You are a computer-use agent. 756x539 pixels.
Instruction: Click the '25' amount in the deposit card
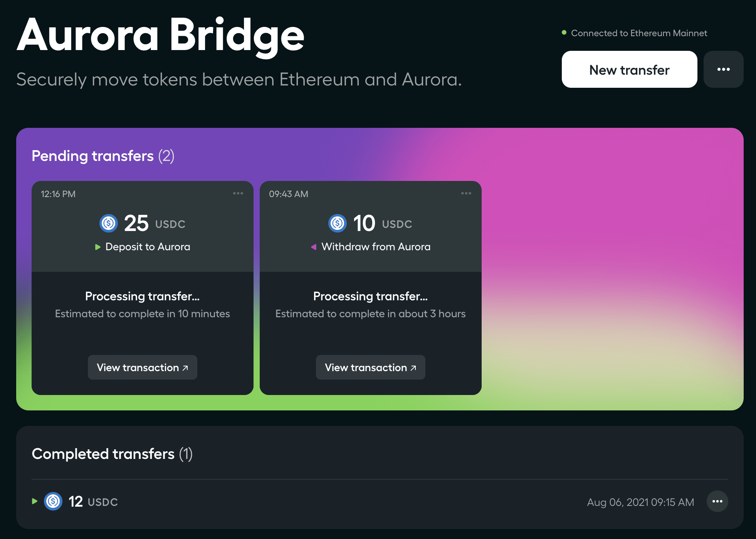point(136,223)
